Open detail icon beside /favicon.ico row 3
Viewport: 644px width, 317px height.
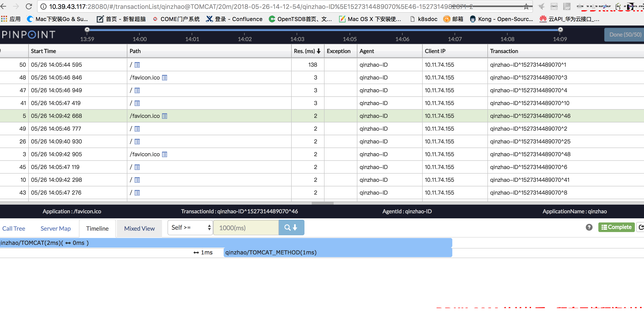point(164,154)
